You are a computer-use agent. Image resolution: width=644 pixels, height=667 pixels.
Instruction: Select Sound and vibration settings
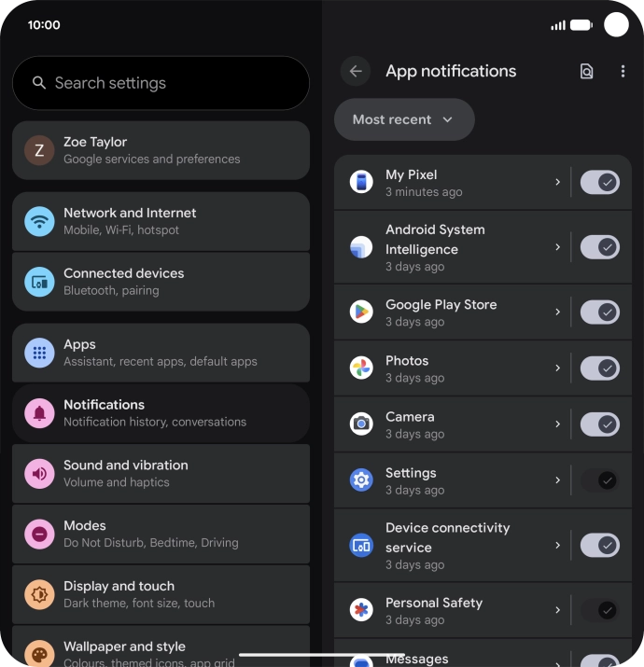coord(161,474)
